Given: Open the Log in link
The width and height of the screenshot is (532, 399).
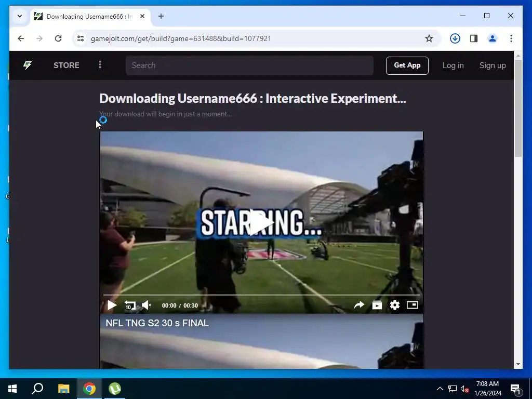Looking at the screenshot, I should click(453, 65).
